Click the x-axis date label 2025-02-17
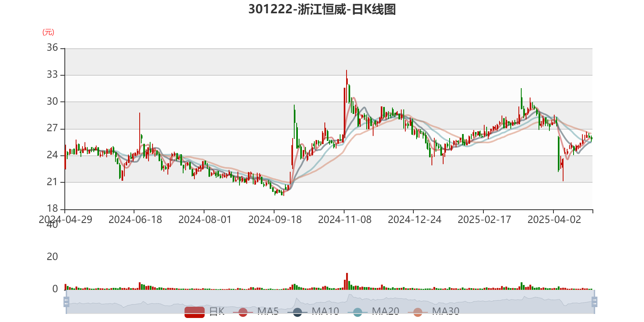The height and width of the screenshot is (322, 644). point(484,219)
